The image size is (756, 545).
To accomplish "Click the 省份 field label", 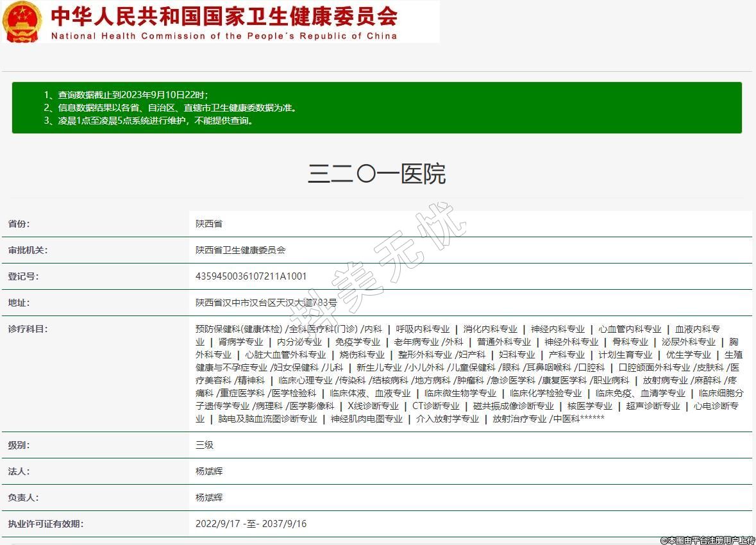I will 19,224.
